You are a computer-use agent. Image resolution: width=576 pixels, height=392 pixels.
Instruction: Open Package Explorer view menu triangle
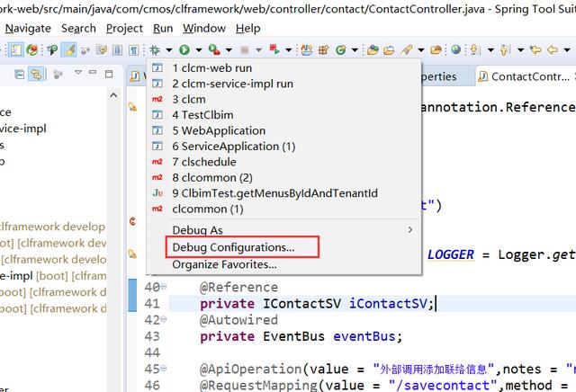(x=78, y=72)
